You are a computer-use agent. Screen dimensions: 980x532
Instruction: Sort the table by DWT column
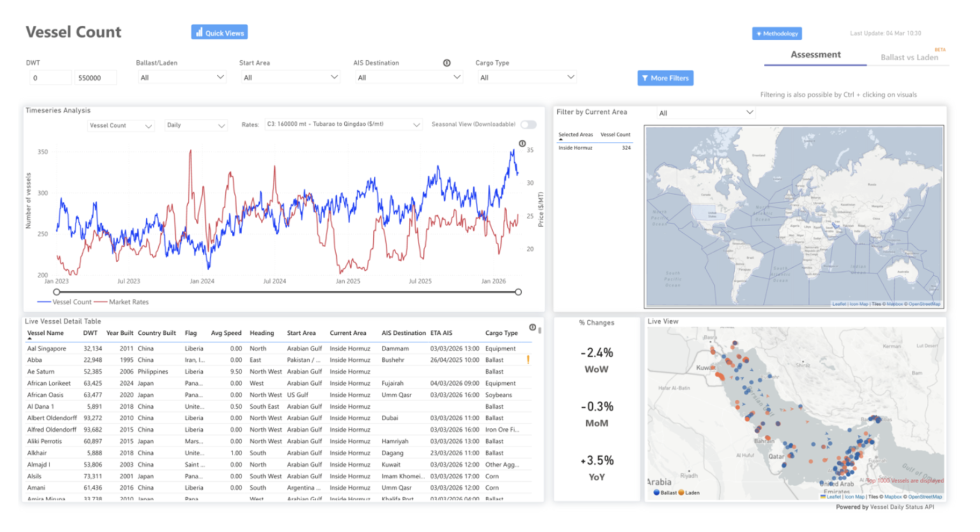[90, 333]
